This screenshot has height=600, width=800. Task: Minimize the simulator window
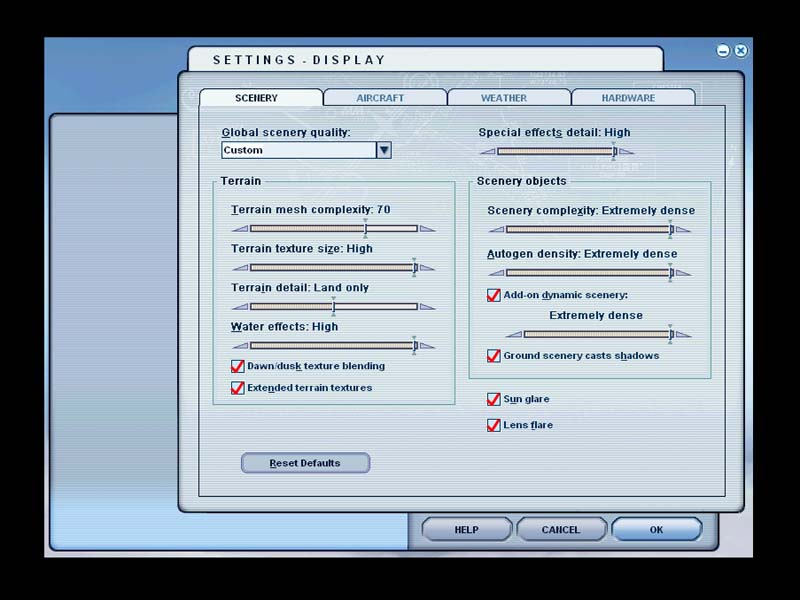(x=723, y=51)
